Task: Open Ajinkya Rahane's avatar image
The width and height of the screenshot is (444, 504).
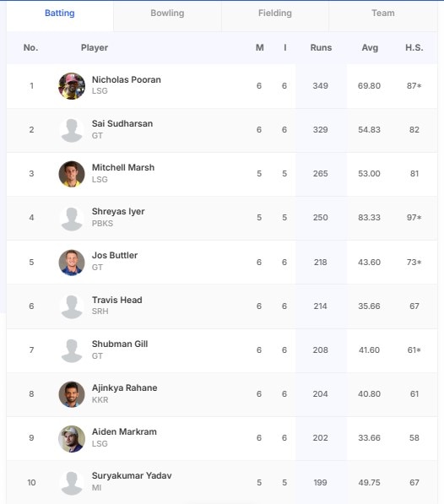Action: (72, 394)
